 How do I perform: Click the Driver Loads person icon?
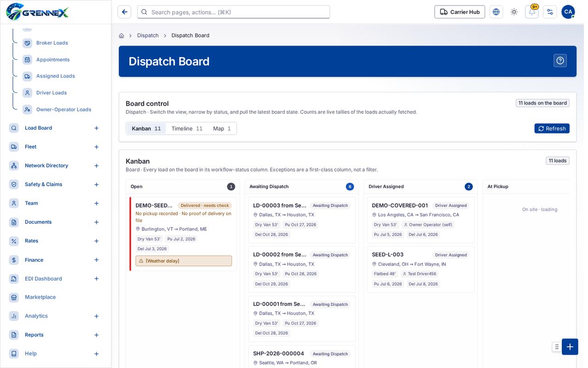point(28,93)
